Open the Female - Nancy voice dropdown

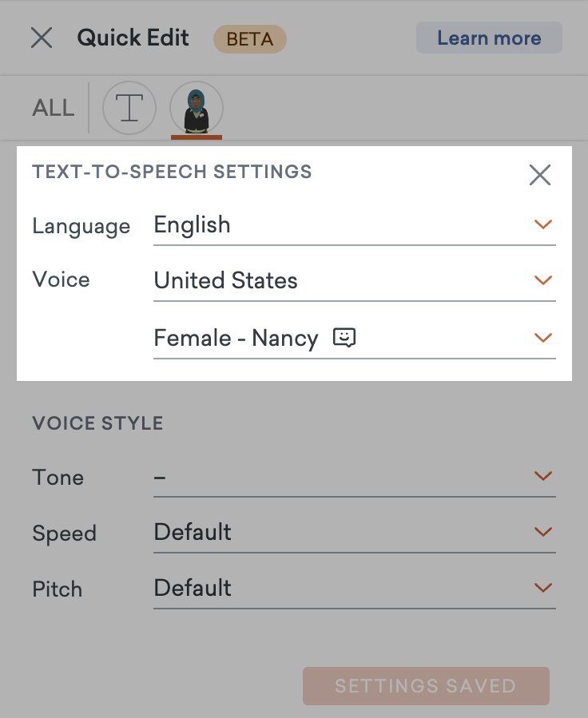point(355,339)
